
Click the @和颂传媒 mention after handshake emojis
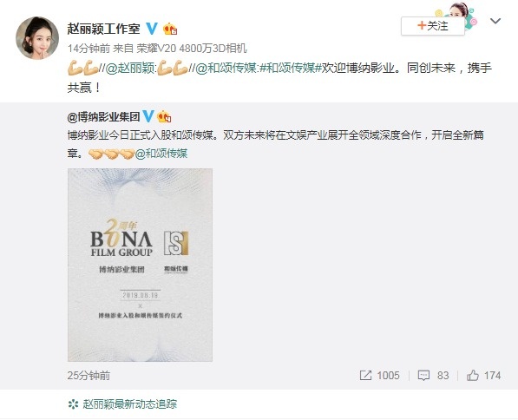(161, 154)
